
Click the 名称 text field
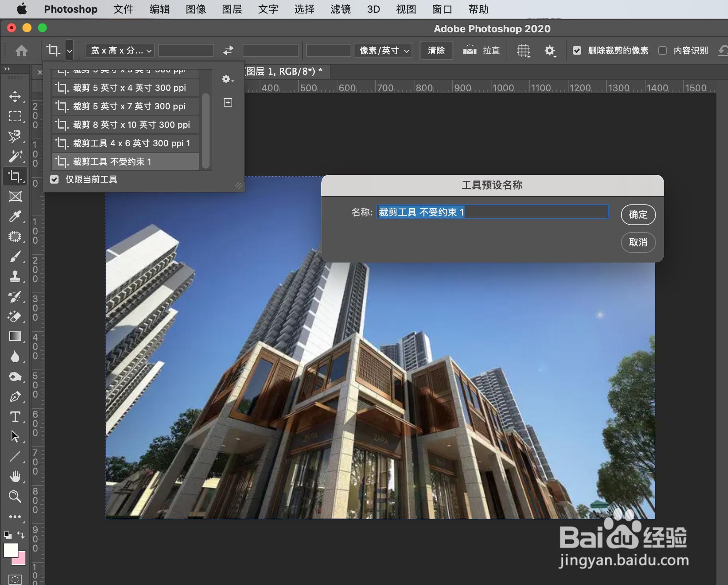492,212
